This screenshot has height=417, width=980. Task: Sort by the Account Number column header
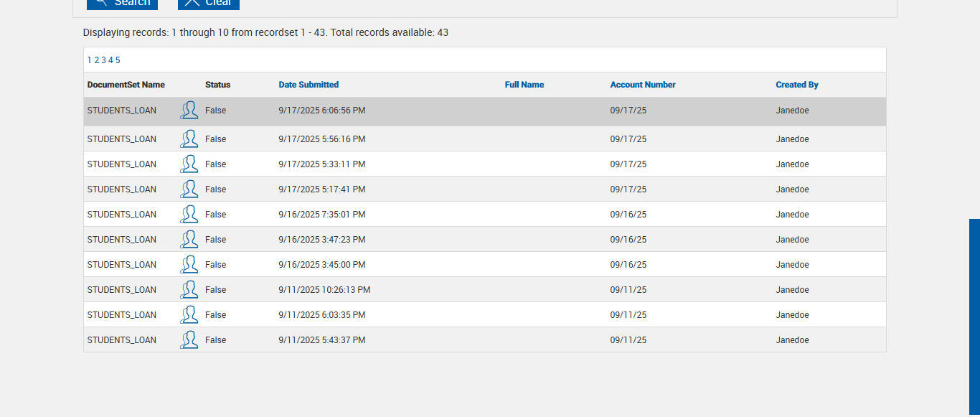click(x=643, y=85)
